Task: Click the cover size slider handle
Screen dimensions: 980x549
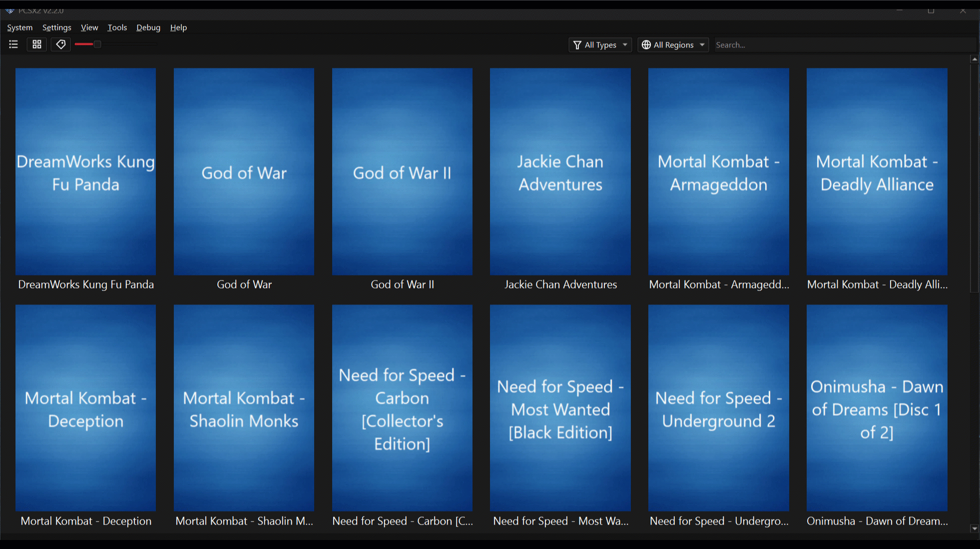Action: pos(97,44)
